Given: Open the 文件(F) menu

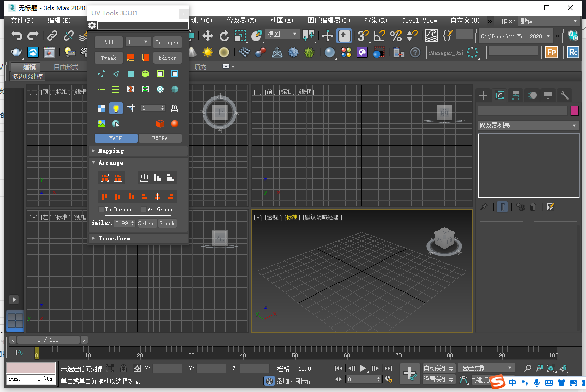Looking at the screenshot, I should tap(22, 20).
